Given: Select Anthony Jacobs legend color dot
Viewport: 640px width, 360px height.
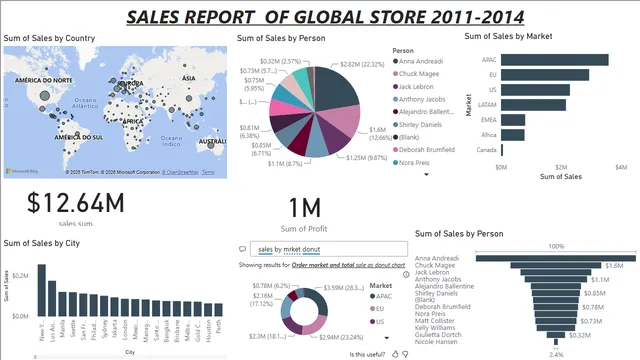Looking at the screenshot, I should pos(395,99).
